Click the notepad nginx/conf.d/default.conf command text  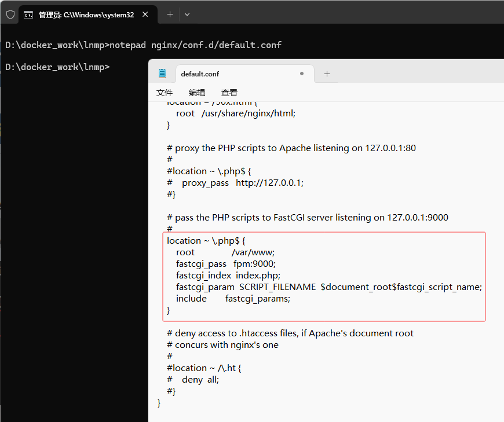[195, 45]
